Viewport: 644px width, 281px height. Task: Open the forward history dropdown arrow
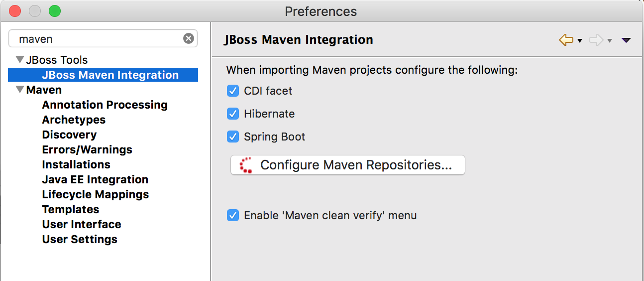[610, 41]
